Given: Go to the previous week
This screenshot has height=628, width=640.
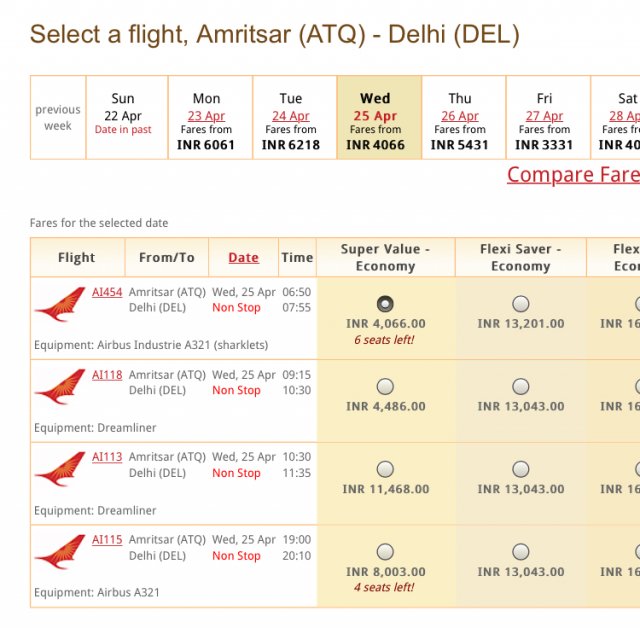Looking at the screenshot, I should (58, 118).
